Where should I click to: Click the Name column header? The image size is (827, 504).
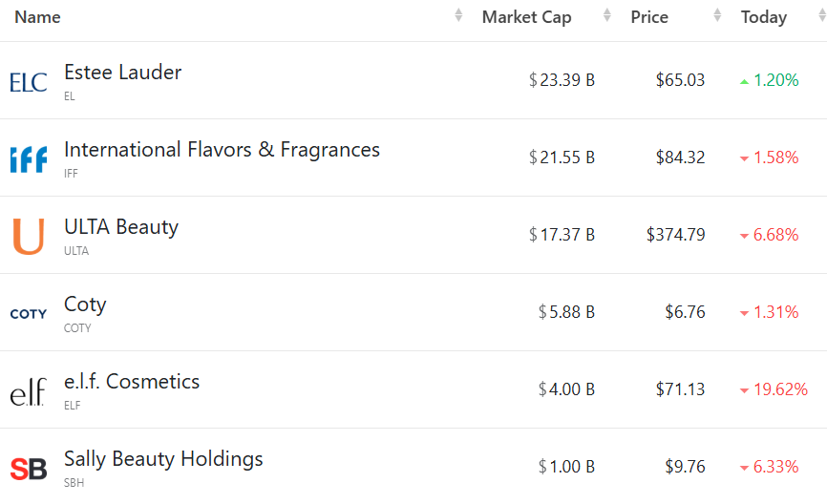tap(37, 17)
